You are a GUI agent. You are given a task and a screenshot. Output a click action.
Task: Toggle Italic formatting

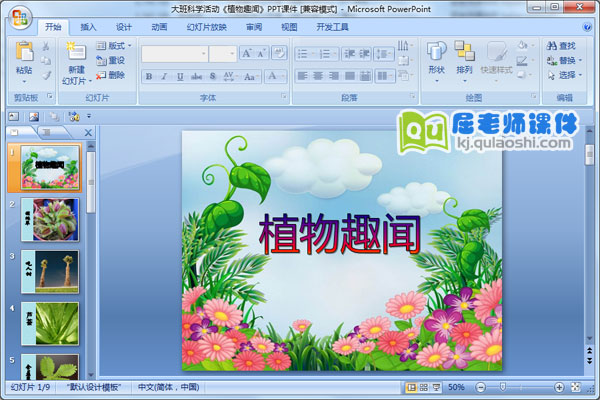click(x=164, y=76)
